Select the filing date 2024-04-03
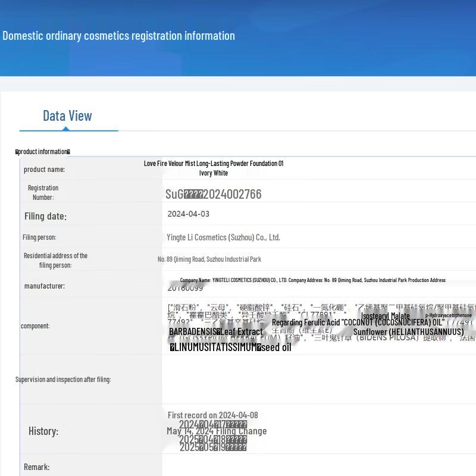The image size is (476, 476). [189, 214]
